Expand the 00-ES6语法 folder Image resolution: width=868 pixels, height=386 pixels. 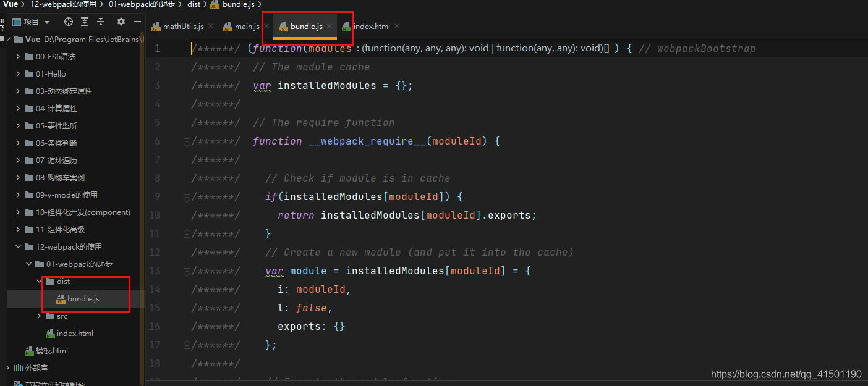18,56
